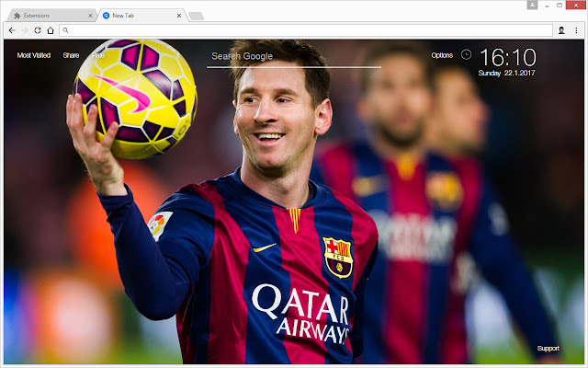Open the home page icon
The width and height of the screenshot is (588, 368).
pos(51,30)
